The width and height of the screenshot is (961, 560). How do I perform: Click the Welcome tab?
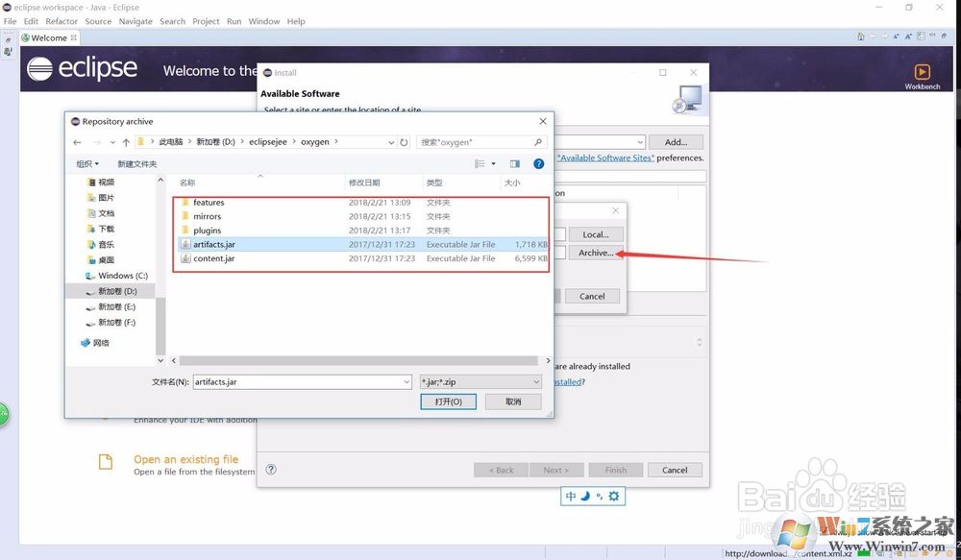click(48, 38)
